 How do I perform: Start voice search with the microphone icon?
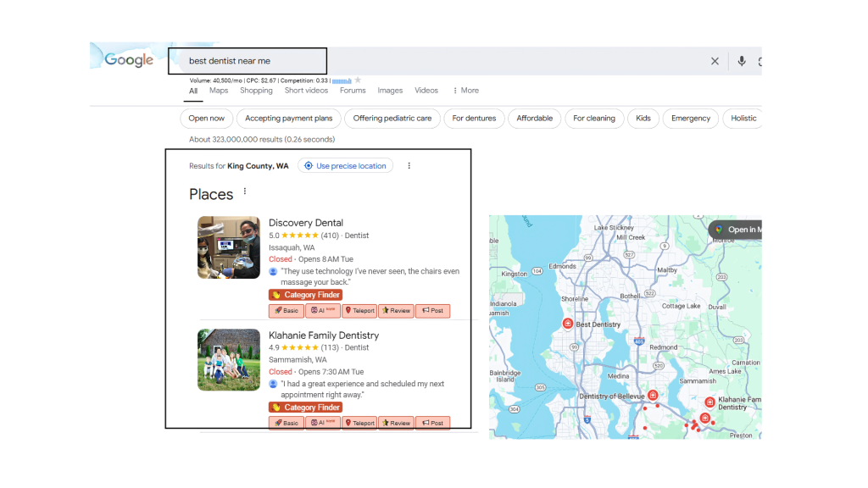click(x=741, y=61)
